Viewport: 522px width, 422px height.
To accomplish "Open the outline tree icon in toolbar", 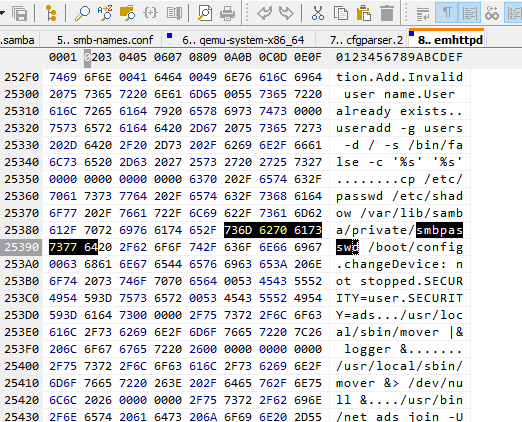I will pos(50,13).
